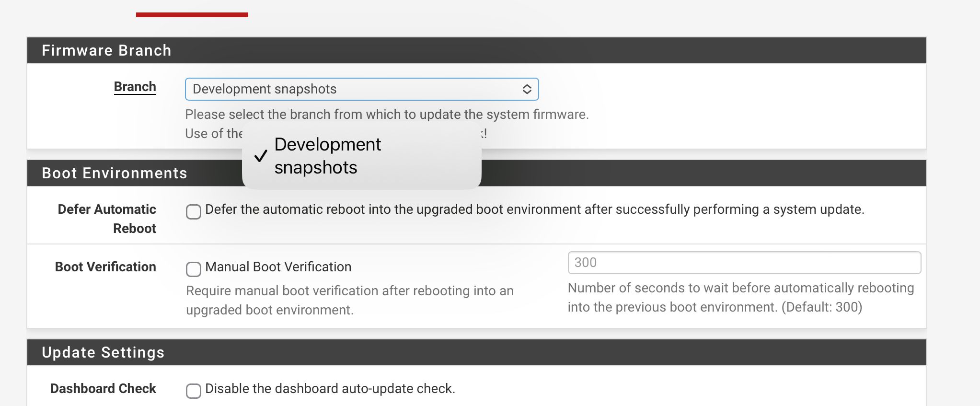
Task: Choose the Development snapshots popup option
Action: (328, 156)
